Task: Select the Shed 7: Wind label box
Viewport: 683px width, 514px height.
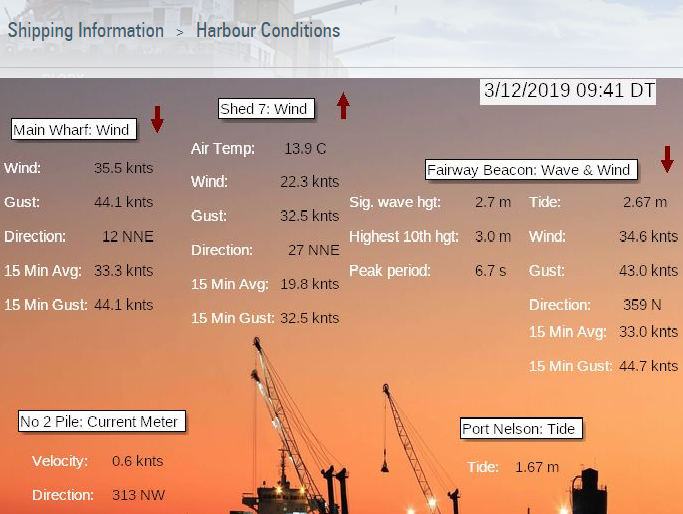Action: tap(266, 108)
